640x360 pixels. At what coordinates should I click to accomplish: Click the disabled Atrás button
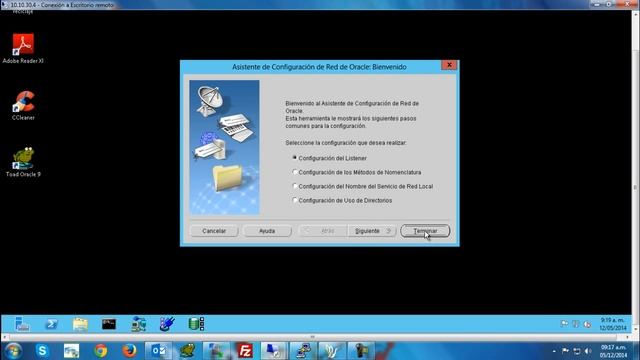323,231
